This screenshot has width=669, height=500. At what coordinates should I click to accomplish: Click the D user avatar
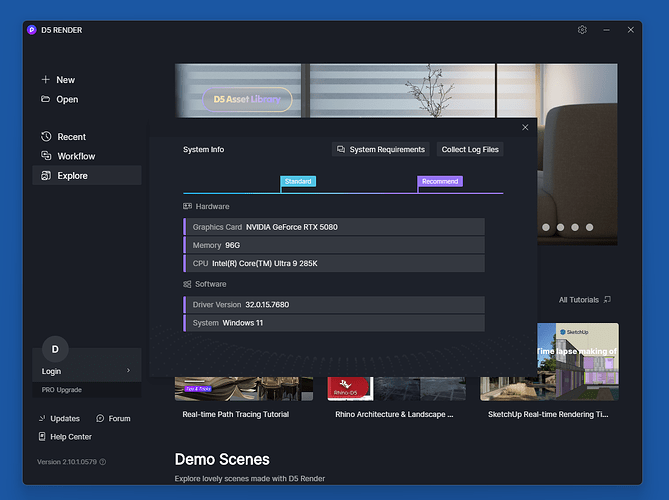coord(55,349)
